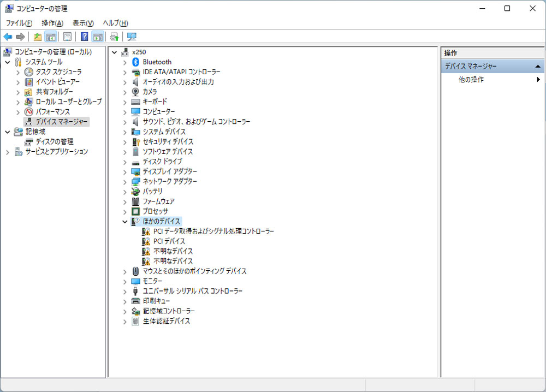Collapse the デバイス マネージャー actions section arrow
Image resolution: width=546 pixels, height=392 pixels.
click(x=538, y=66)
